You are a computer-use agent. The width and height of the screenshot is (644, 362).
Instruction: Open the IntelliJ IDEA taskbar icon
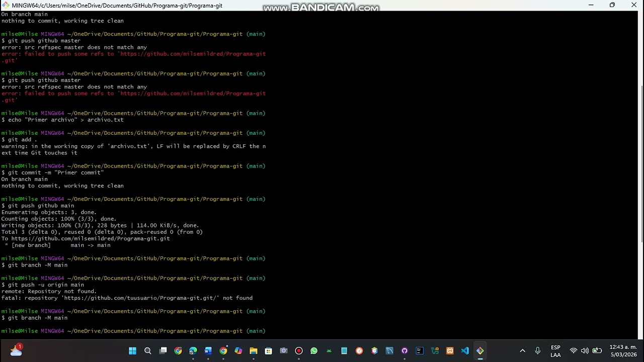coord(420,351)
